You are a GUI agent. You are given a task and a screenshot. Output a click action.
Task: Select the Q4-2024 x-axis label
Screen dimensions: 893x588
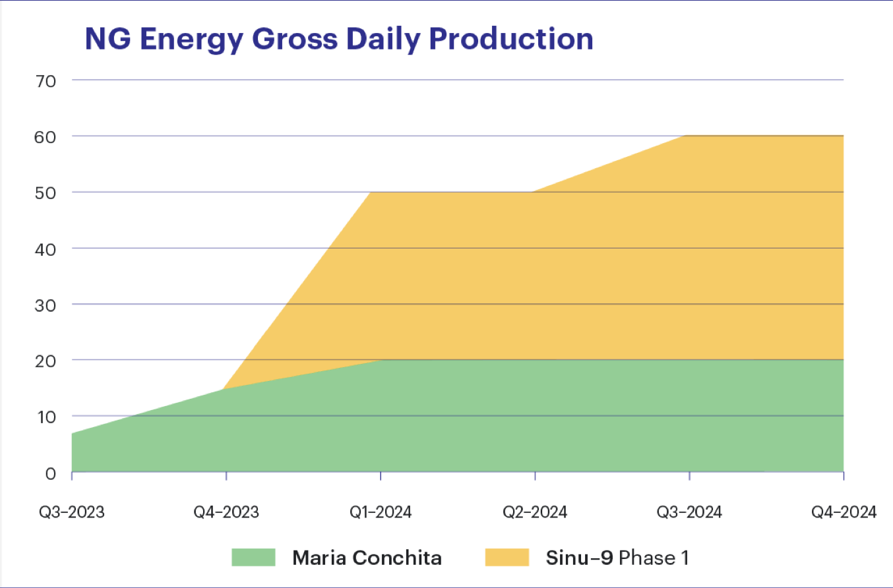(844, 512)
